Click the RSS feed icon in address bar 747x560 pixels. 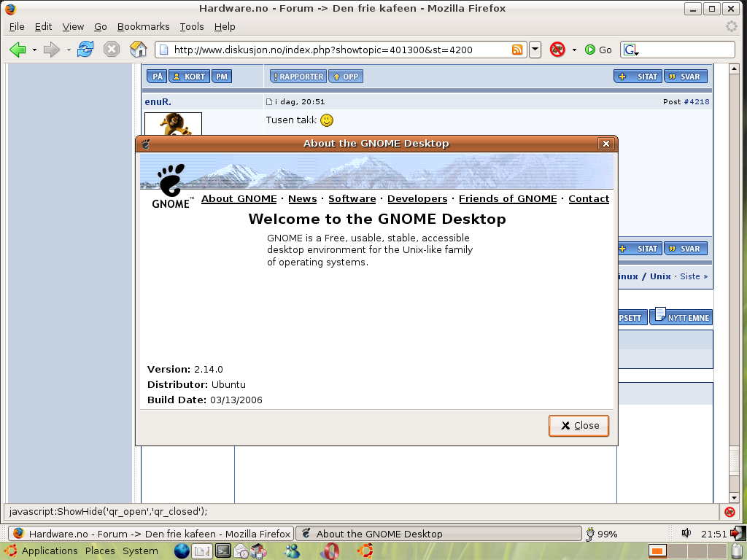point(517,50)
